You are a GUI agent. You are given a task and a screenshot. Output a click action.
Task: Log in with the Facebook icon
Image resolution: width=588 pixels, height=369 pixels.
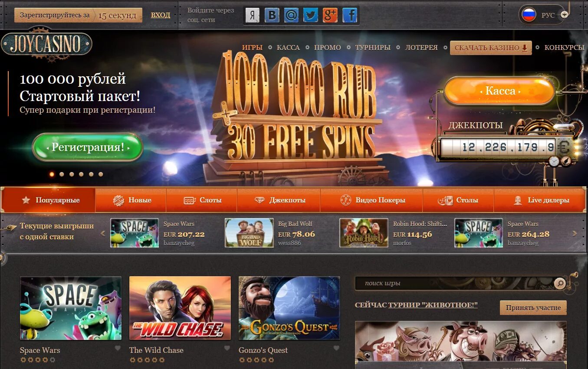point(350,16)
